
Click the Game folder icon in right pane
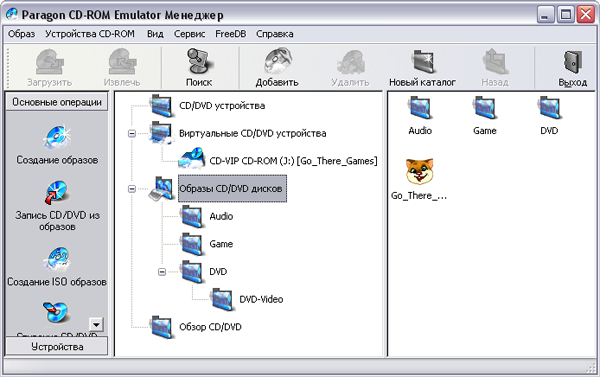[x=484, y=108]
